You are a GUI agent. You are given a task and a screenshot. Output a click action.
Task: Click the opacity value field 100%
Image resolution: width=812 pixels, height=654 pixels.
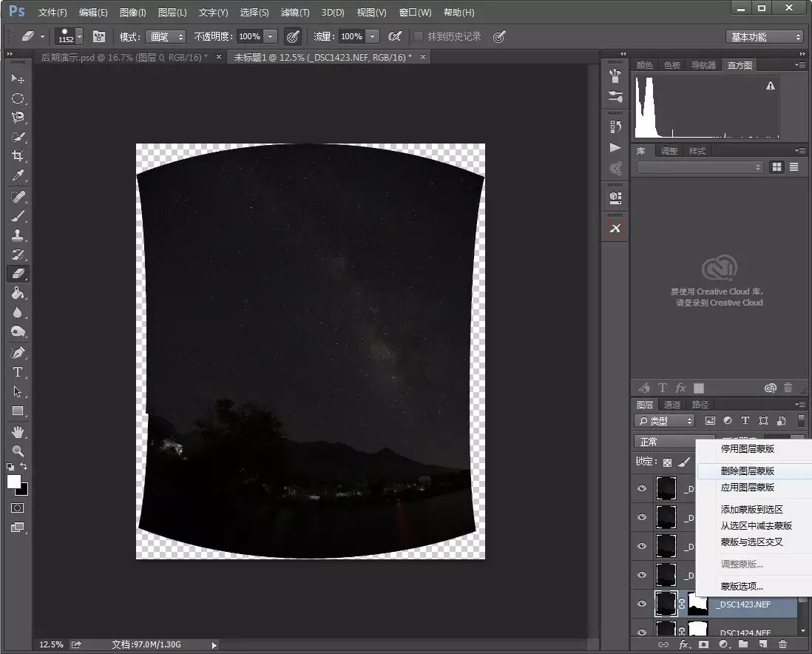[250, 36]
